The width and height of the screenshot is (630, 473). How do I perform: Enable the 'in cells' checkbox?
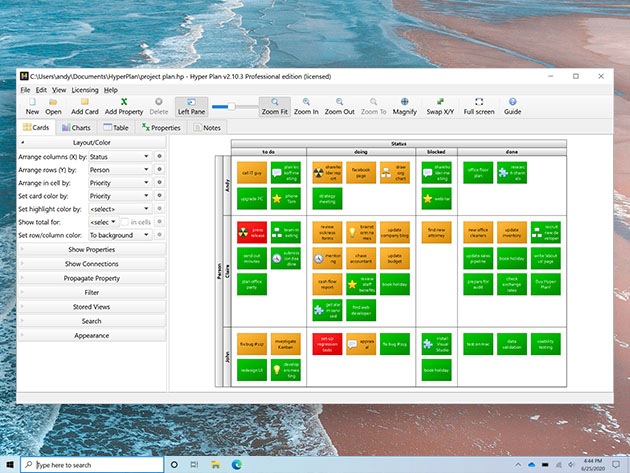pos(124,220)
